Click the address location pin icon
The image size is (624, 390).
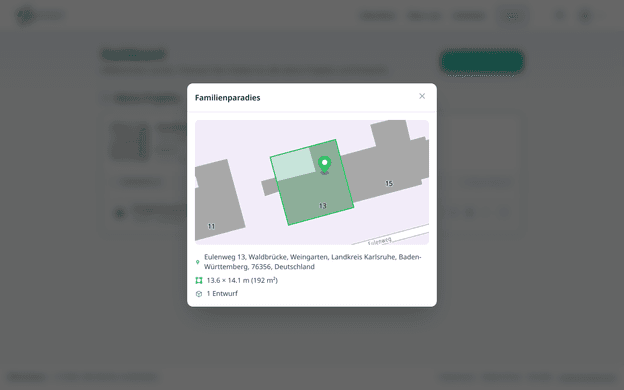click(x=197, y=262)
